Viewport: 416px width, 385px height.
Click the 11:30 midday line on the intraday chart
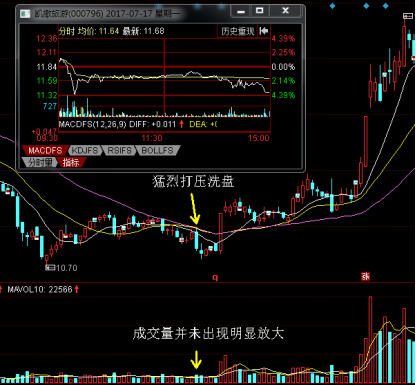pos(164,78)
